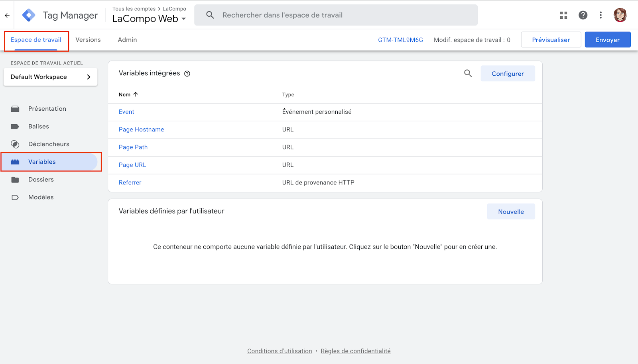Click help icon beside Variables intégrées
Viewport: 638px width, 364px height.
tap(187, 74)
